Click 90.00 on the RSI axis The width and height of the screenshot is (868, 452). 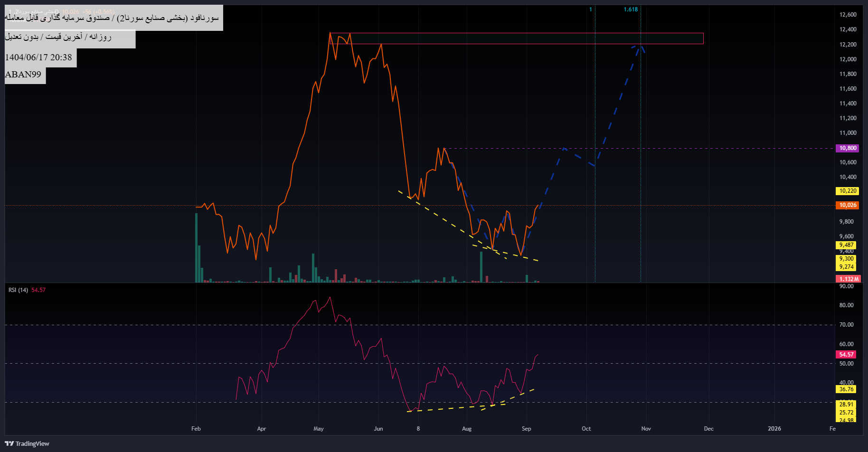[846, 286]
